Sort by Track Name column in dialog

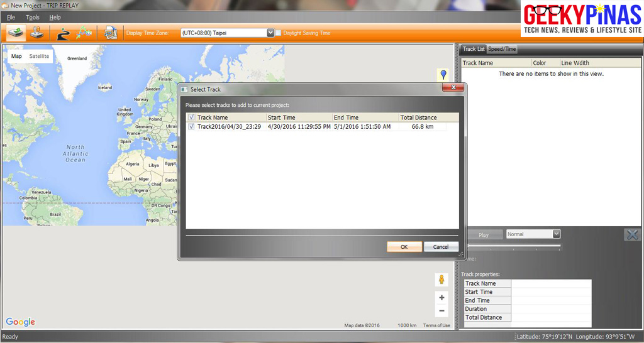tap(231, 117)
